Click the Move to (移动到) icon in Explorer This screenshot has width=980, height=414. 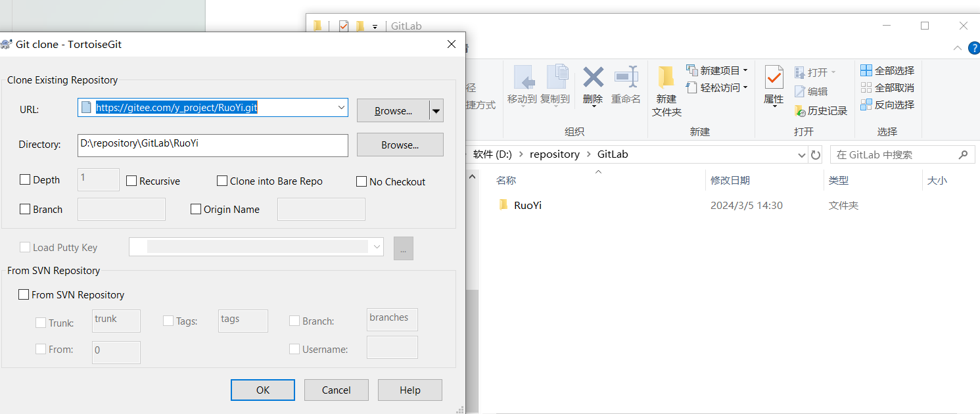523,78
